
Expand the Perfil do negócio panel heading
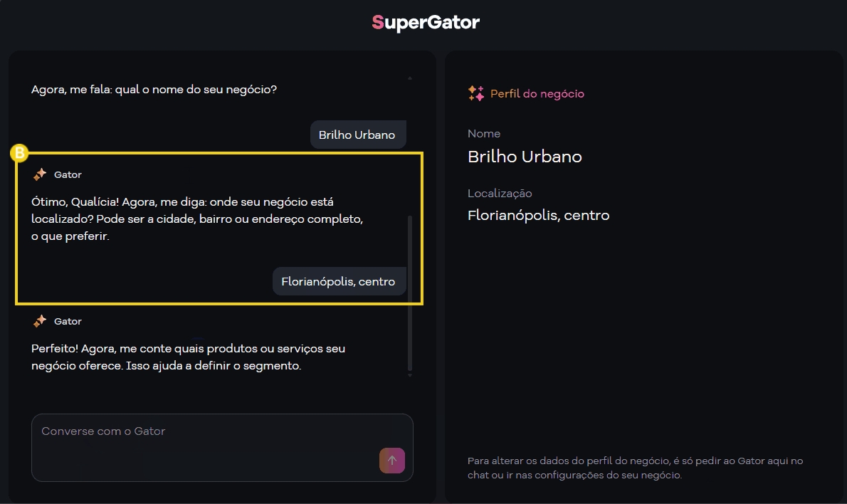tap(537, 93)
